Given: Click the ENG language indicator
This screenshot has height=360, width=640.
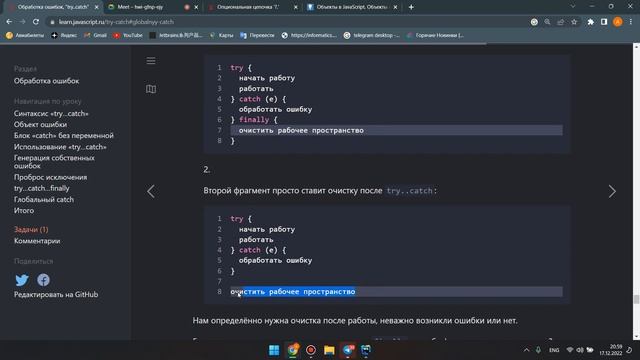Looking at the screenshot, I should coord(554,350).
